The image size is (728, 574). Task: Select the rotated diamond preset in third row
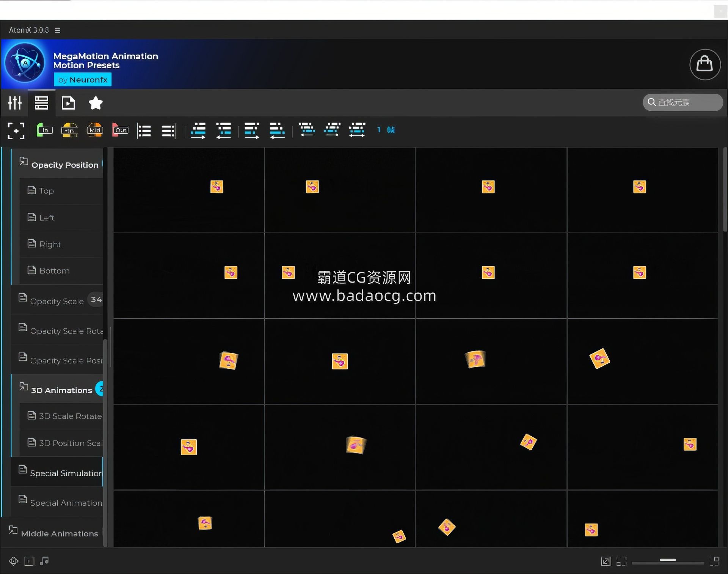click(642, 361)
